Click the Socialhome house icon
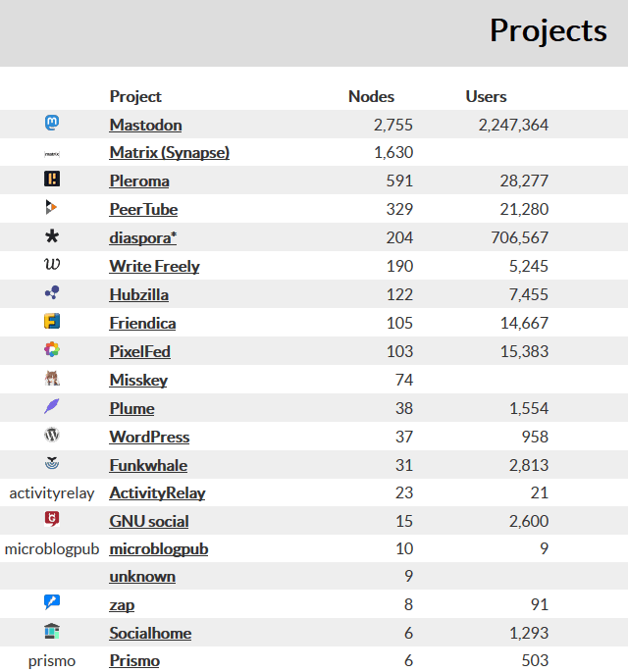 [x=52, y=633]
